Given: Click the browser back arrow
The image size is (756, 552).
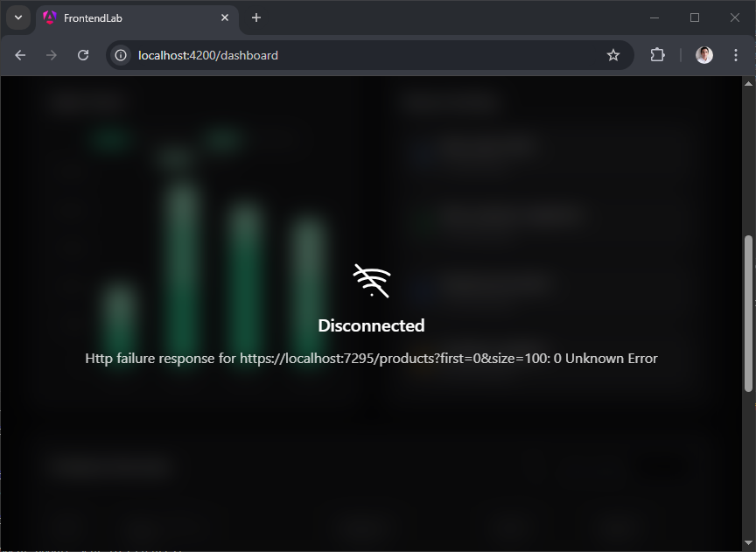Looking at the screenshot, I should point(20,55).
